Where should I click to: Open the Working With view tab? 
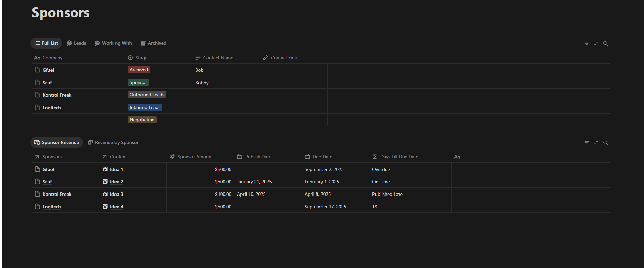pyautogui.click(x=113, y=43)
